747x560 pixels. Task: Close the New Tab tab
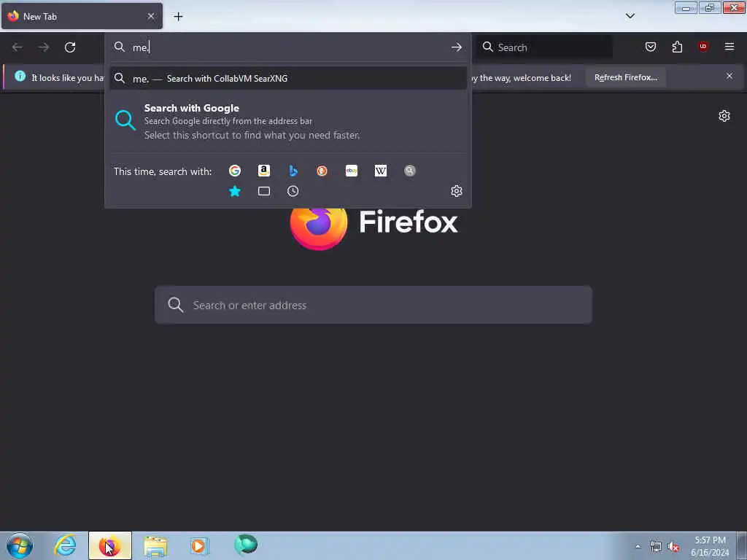click(150, 16)
